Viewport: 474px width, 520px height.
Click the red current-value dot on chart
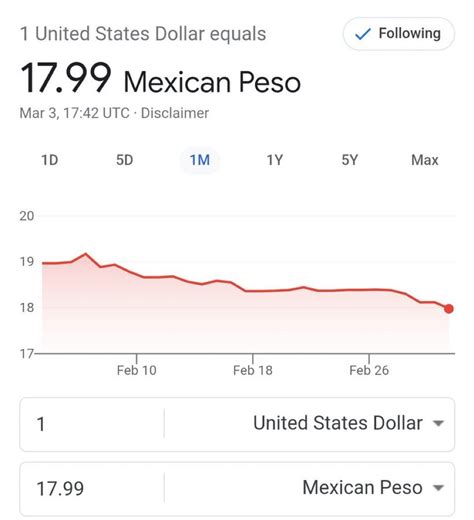[449, 309]
